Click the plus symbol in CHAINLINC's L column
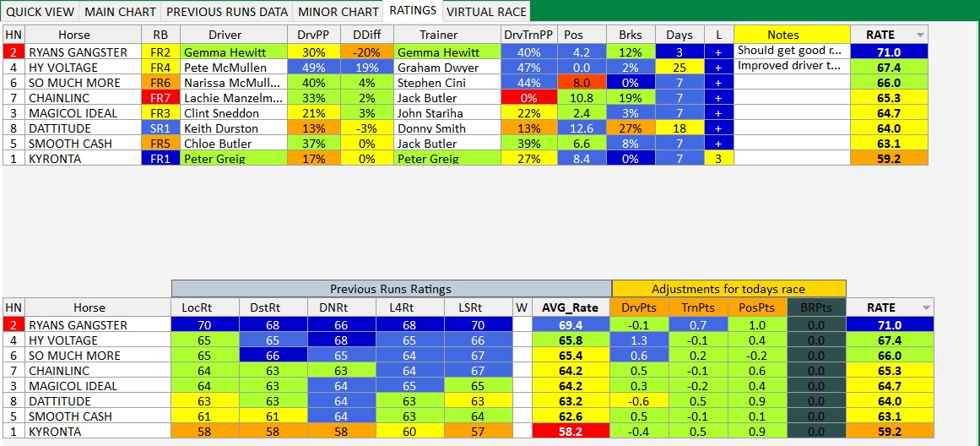Viewport: 980px width, 446px height. pos(718,98)
